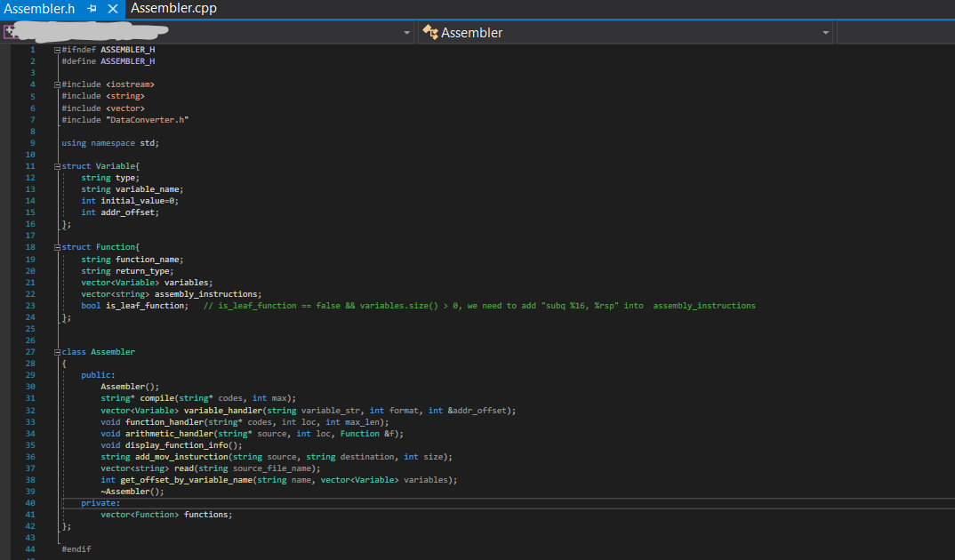Place cursor on the private: keyword
Viewport: 955px width, 560px height.
(x=100, y=503)
